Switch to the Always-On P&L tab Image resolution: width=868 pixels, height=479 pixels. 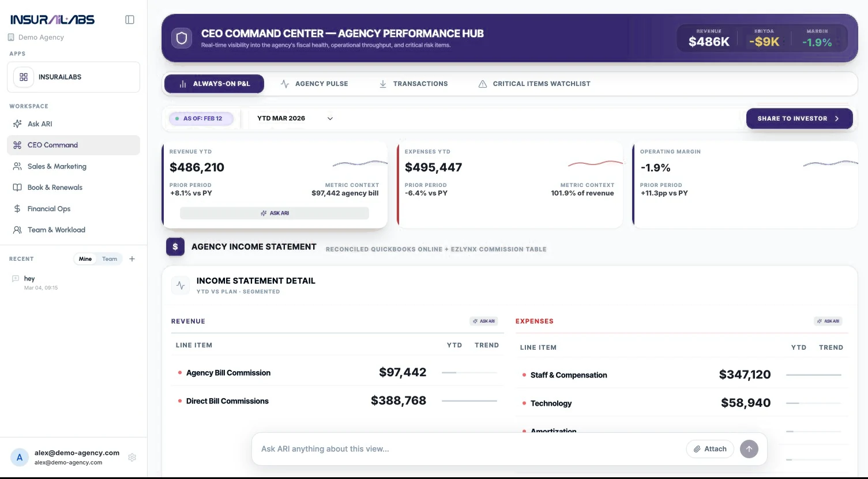click(214, 84)
